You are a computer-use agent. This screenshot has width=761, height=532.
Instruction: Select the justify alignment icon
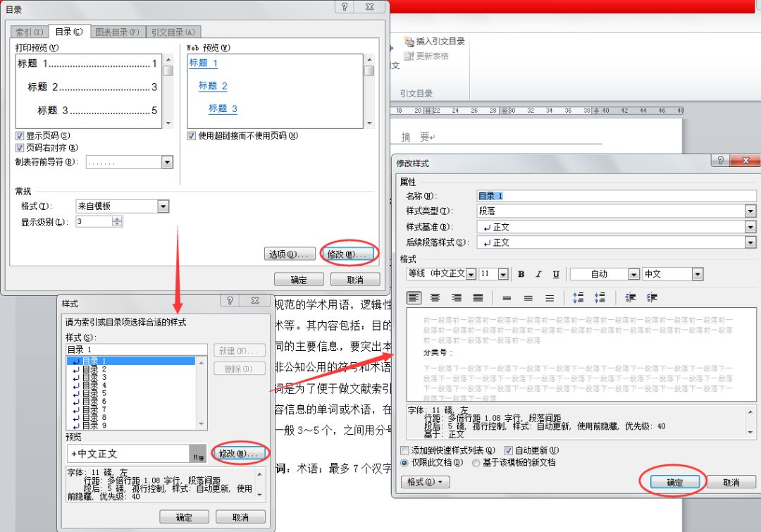[x=478, y=298]
